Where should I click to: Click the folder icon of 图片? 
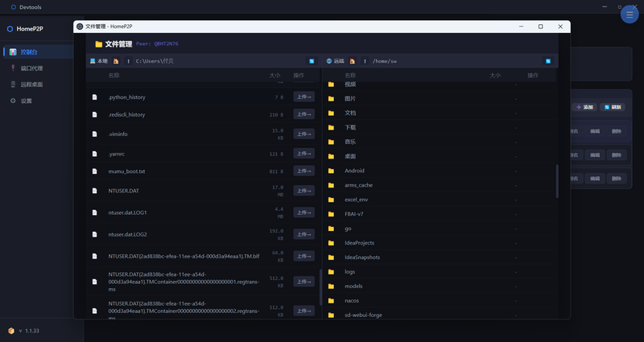click(x=331, y=99)
